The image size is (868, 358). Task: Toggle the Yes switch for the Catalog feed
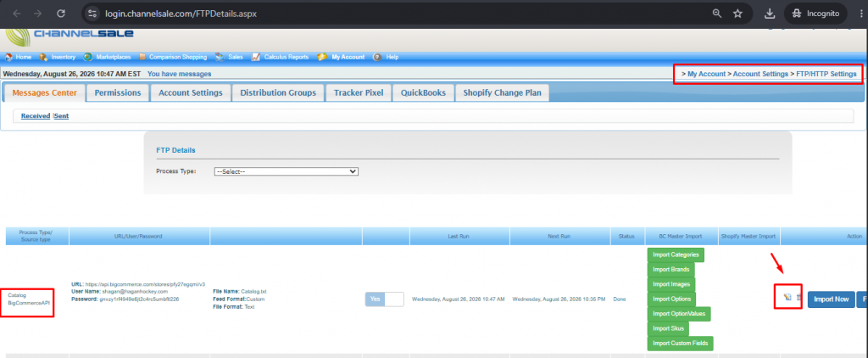tap(384, 299)
